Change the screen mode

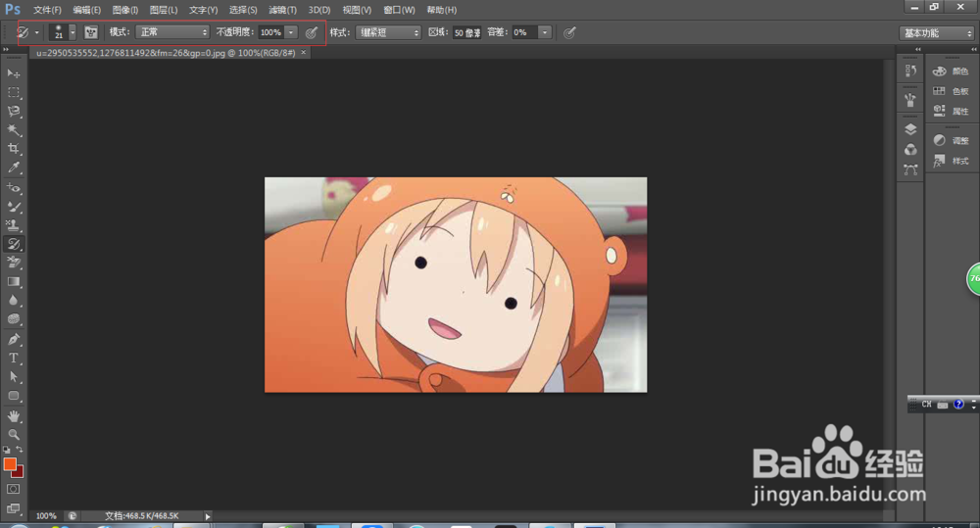13,508
